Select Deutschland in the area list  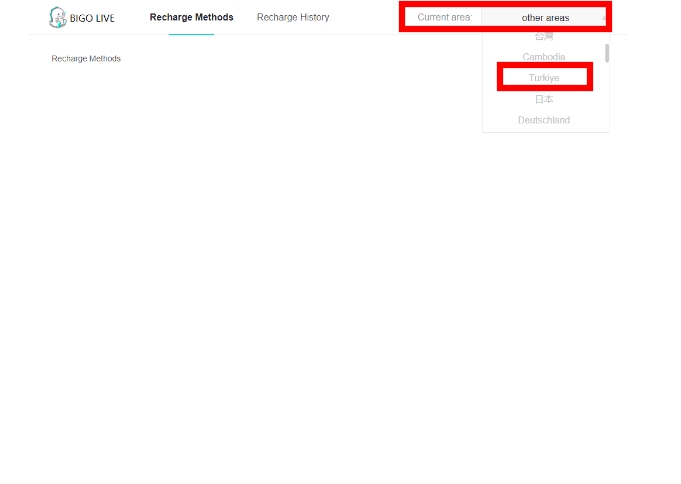[x=544, y=120]
